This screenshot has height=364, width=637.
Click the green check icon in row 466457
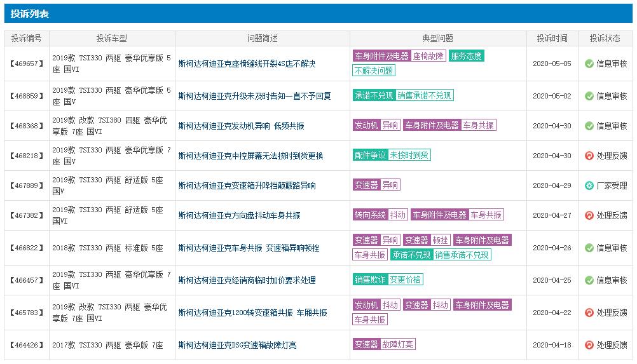click(x=589, y=280)
